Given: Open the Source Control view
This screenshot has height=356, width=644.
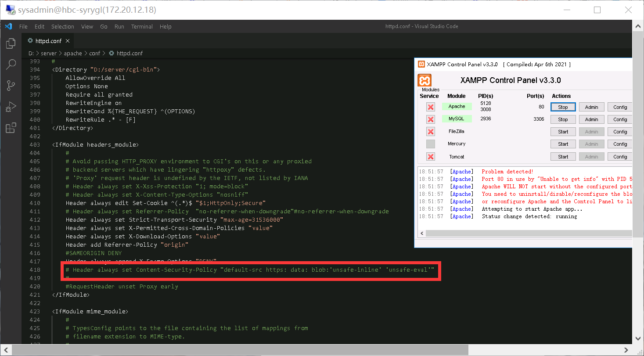Looking at the screenshot, I should coord(11,86).
